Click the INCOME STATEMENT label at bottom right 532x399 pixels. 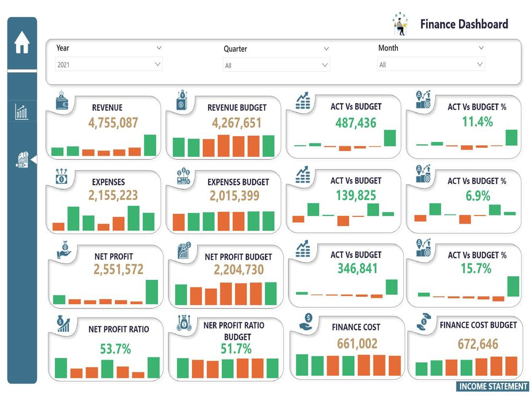coord(492,387)
